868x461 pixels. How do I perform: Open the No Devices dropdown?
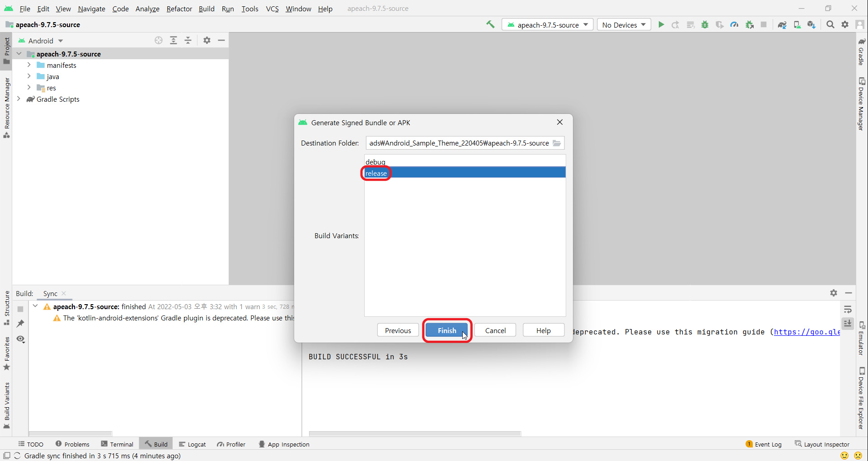(624, 25)
